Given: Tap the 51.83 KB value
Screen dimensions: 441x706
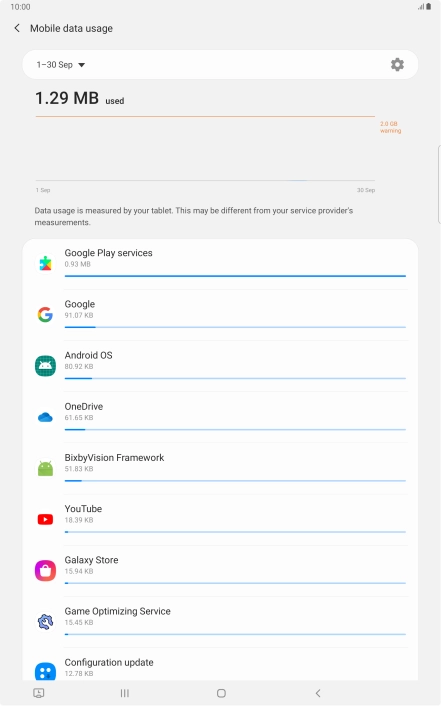Looking at the screenshot, I should [79, 469].
